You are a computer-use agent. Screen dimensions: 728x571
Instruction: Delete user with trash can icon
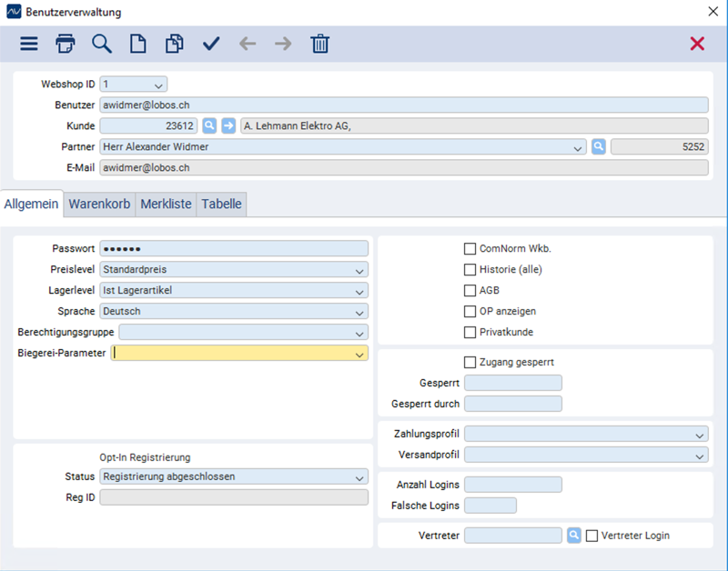(320, 44)
